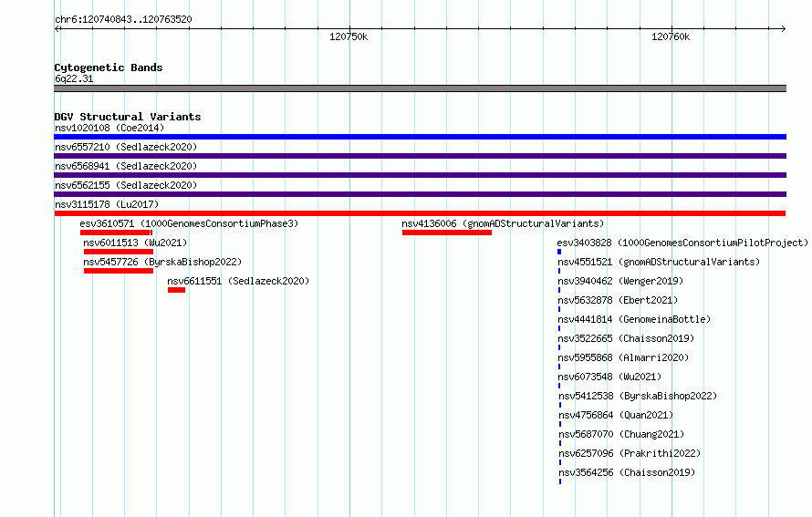The image size is (812, 517).
Task: Click the purple bar under nsv6557210
Action: [x=420, y=156]
